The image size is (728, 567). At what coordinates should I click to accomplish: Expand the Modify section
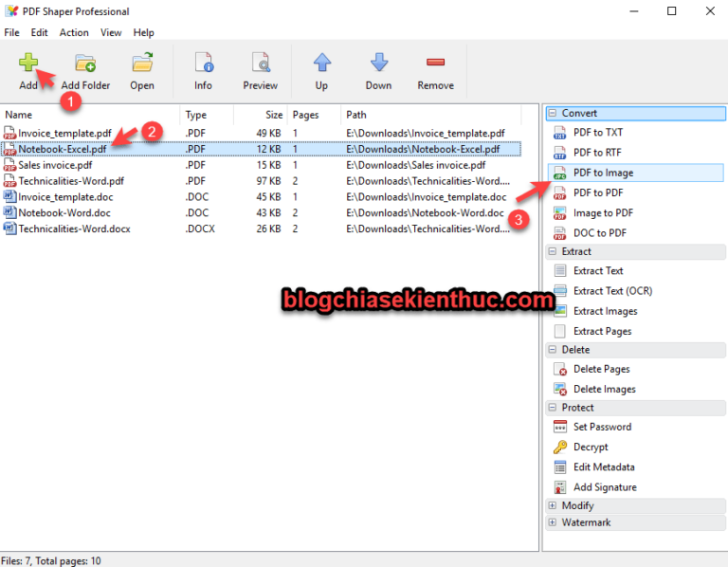(x=552, y=505)
